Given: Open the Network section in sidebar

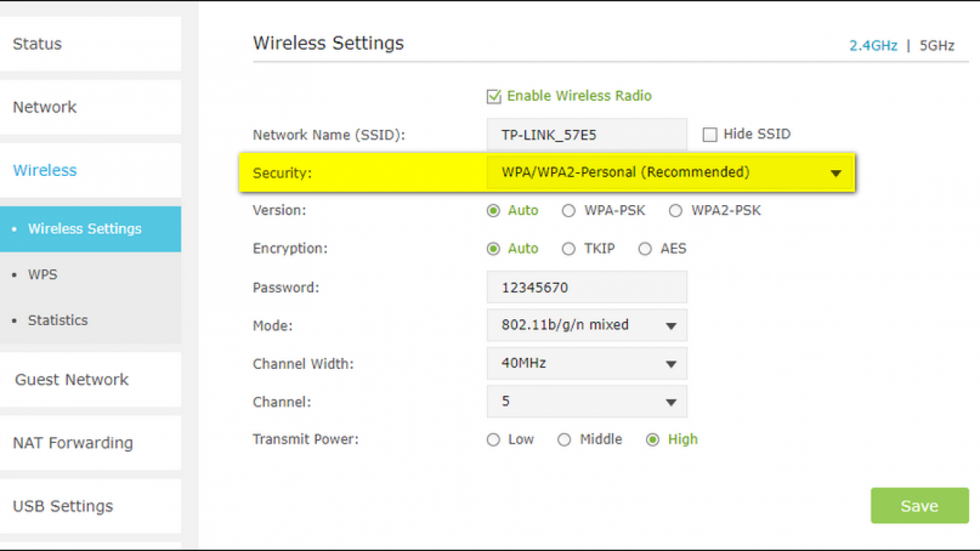Looking at the screenshot, I should click(x=44, y=107).
